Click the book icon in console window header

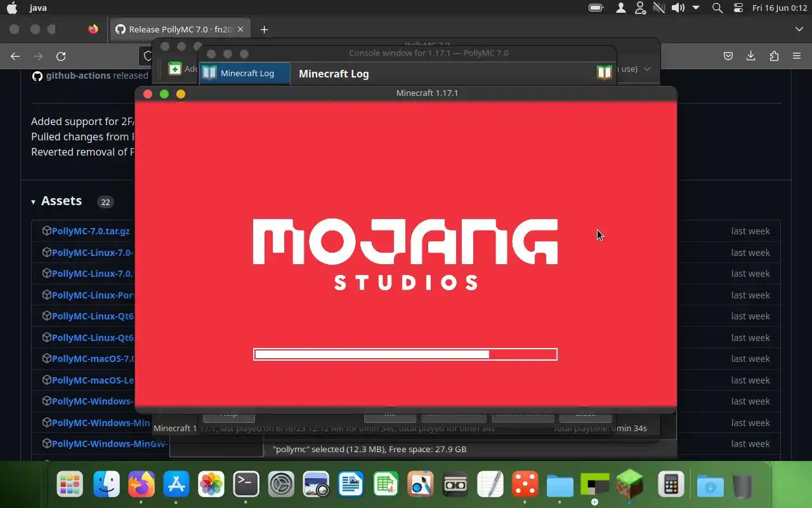click(x=605, y=72)
